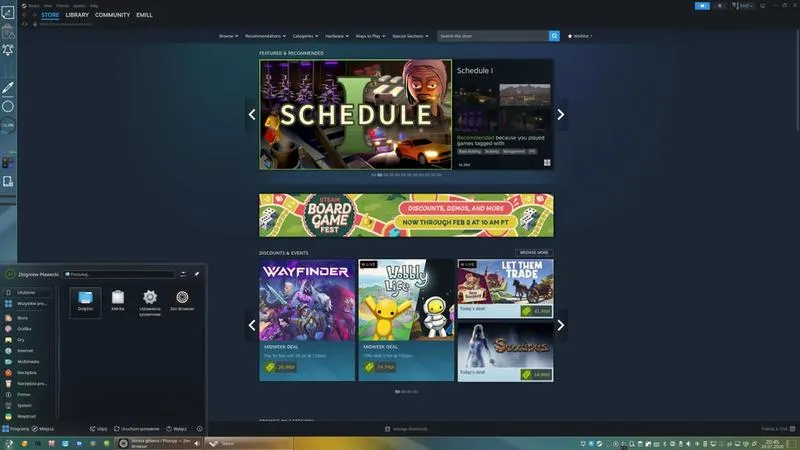Launch KWrite from launcher favorites
This screenshot has width=800, height=450.
(x=118, y=301)
